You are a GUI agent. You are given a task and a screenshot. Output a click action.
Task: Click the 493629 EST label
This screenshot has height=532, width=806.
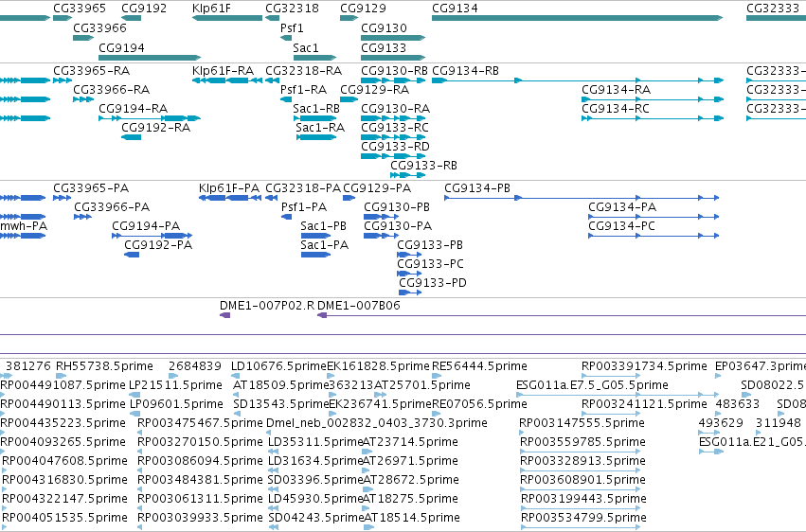721,423
